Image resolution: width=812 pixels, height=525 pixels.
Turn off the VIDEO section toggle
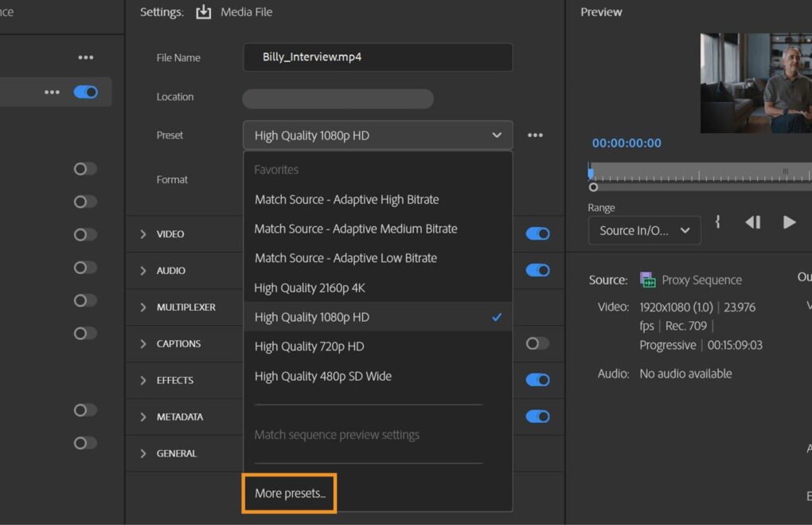(537, 233)
